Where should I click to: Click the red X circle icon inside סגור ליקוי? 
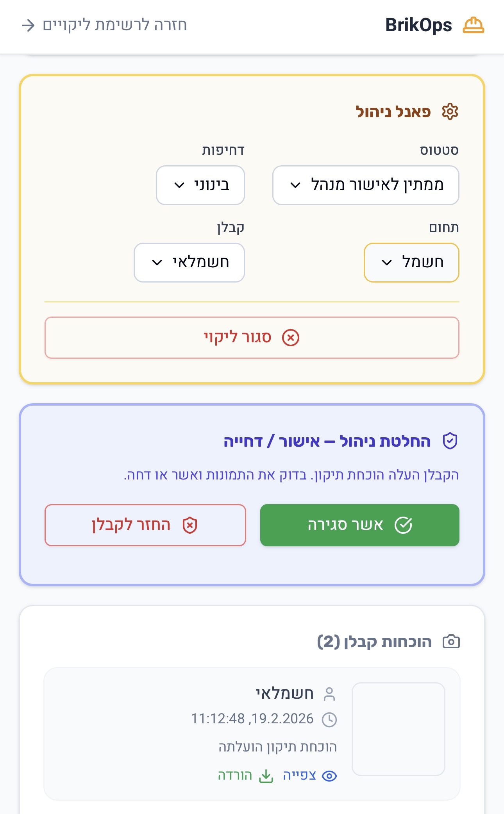[x=291, y=338]
